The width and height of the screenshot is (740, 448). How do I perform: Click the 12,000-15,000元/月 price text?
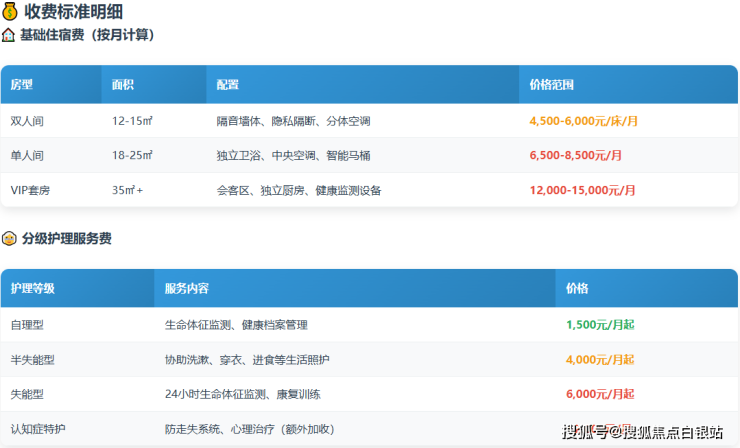click(x=583, y=190)
